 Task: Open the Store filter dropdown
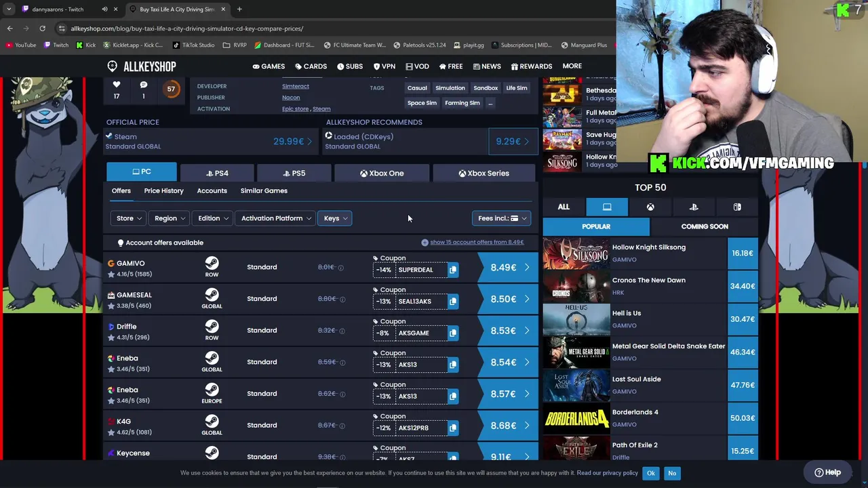[x=129, y=218]
